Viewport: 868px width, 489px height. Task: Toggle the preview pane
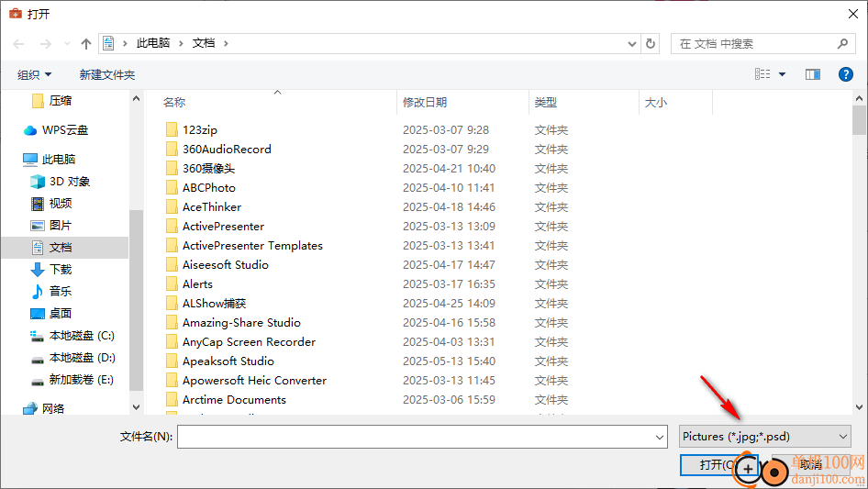tap(813, 74)
